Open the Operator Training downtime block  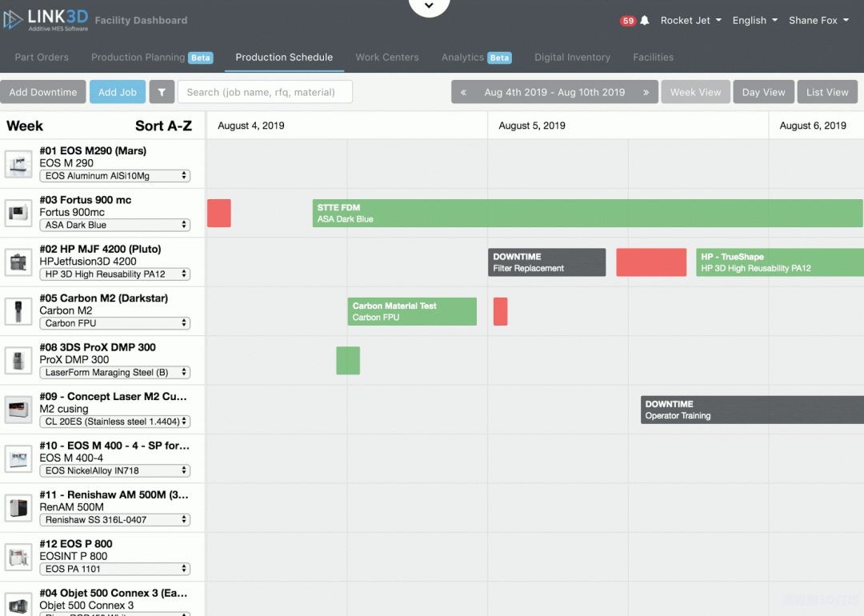[752, 410]
